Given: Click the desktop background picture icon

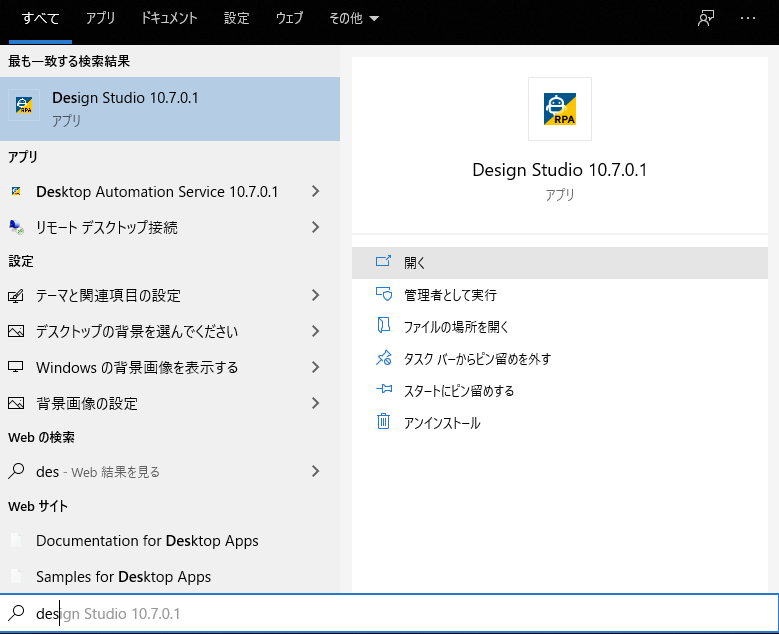Looking at the screenshot, I should pyautogui.click(x=16, y=331).
